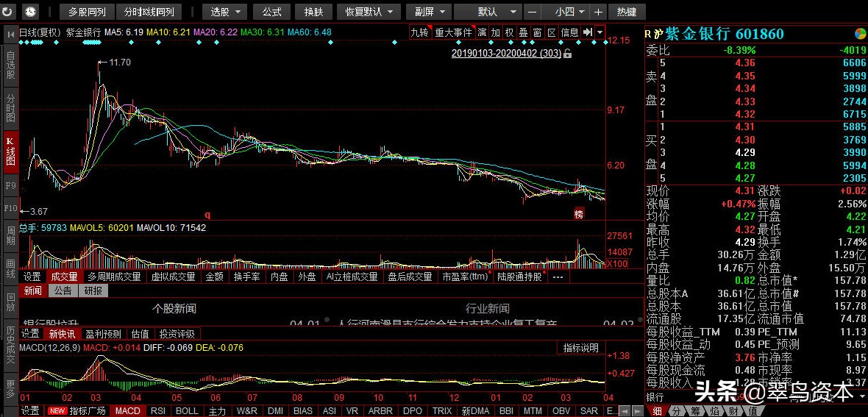The height and width of the screenshot is (417, 868).
Task: Toggle 区 range option
Action: click(552, 32)
